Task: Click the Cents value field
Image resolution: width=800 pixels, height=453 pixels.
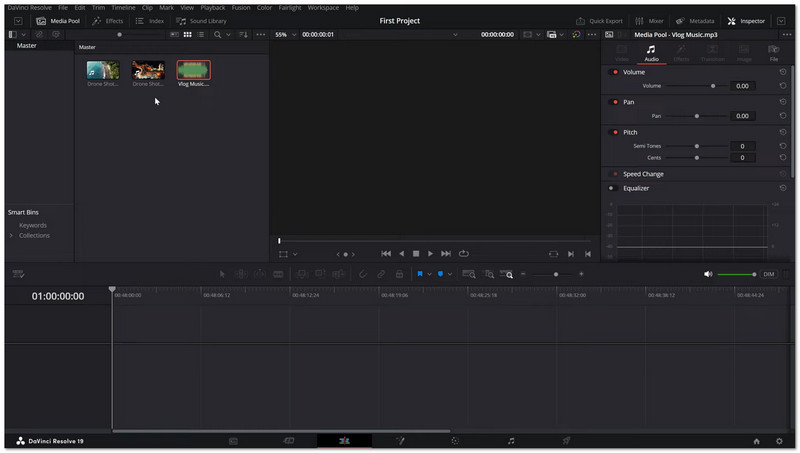Action: pyautogui.click(x=742, y=158)
